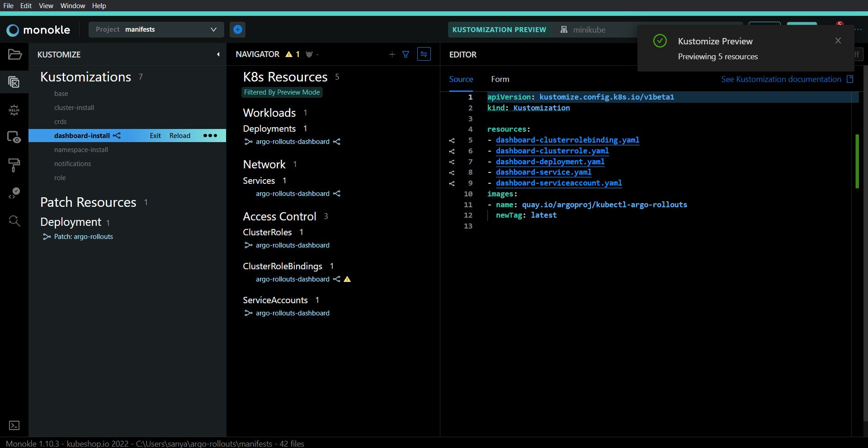Collapse the ServiceAccounts subsection
The width and height of the screenshot is (868, 448).
[275, 300]
